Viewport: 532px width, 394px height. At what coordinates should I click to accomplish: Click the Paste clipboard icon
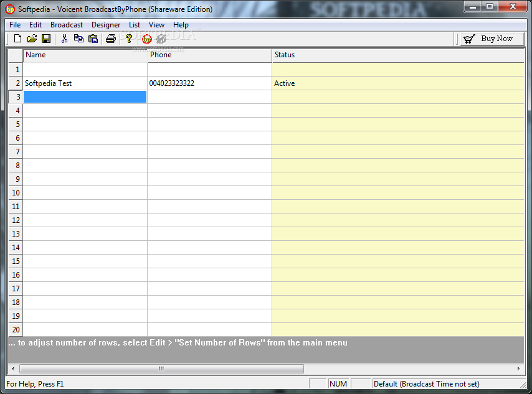[x=93, y=39]
